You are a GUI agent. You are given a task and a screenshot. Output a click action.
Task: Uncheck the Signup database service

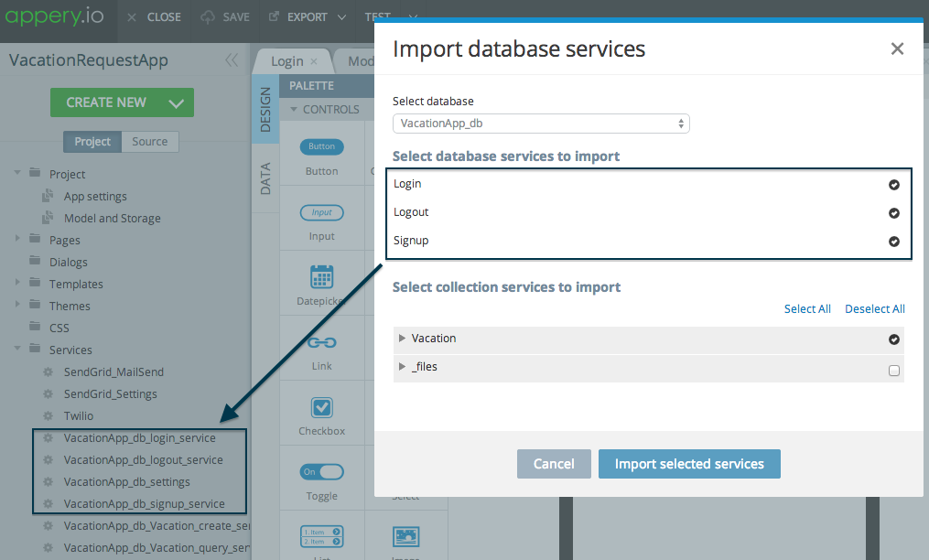pos(894,242)
